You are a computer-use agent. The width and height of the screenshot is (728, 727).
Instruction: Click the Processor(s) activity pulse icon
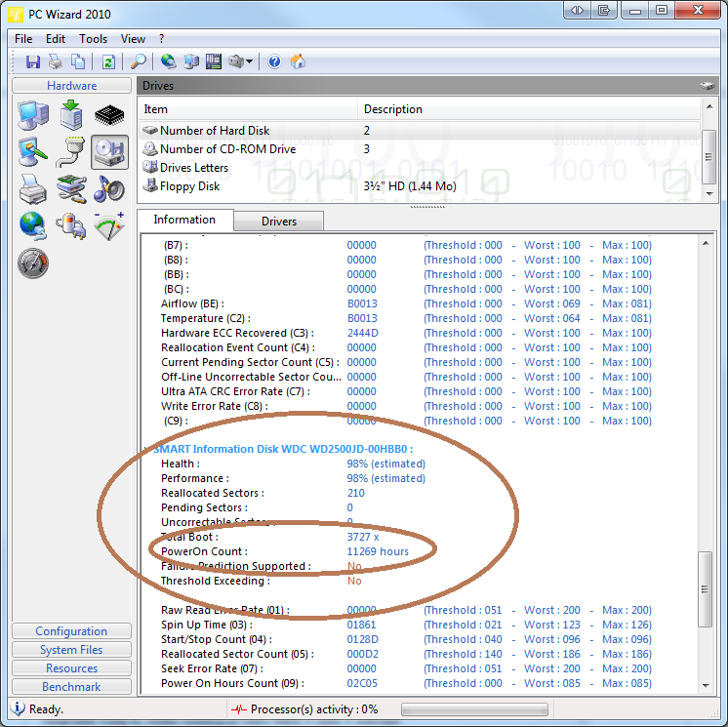pos(239,709)
